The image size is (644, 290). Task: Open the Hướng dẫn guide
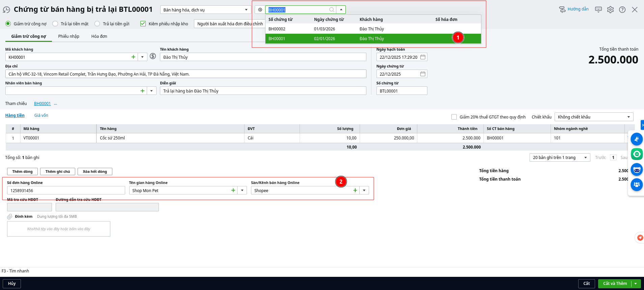tap(574, 9)
